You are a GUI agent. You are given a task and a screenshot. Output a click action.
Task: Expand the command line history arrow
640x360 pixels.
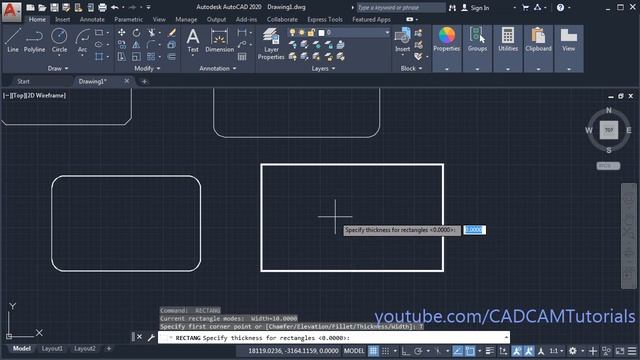[506, 337]
